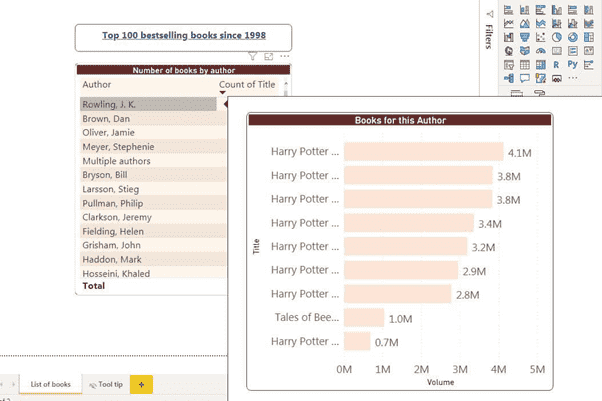The image size is (602, 401).
Task: Select the Donut chart visual
Action: coord(572,37)
